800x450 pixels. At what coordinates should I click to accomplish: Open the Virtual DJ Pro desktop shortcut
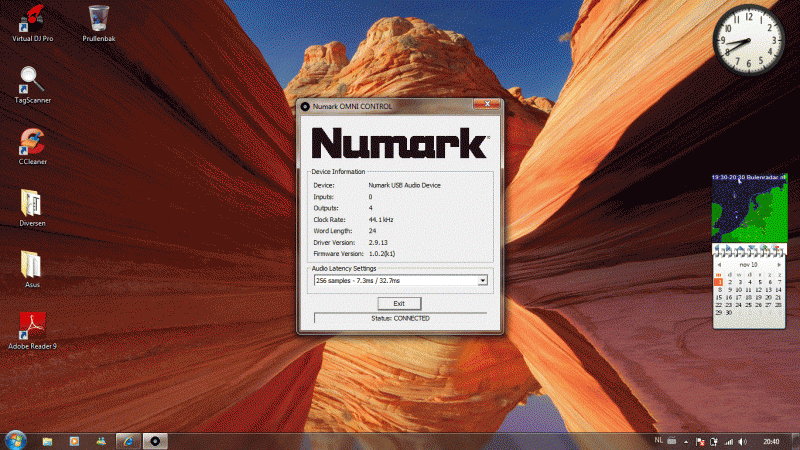[x=33, y=23]
